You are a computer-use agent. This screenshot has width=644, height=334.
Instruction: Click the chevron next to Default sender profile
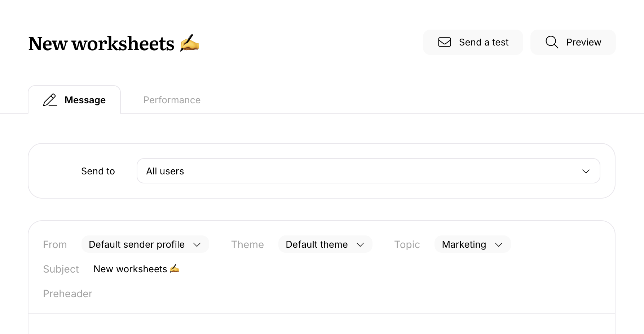197,245
